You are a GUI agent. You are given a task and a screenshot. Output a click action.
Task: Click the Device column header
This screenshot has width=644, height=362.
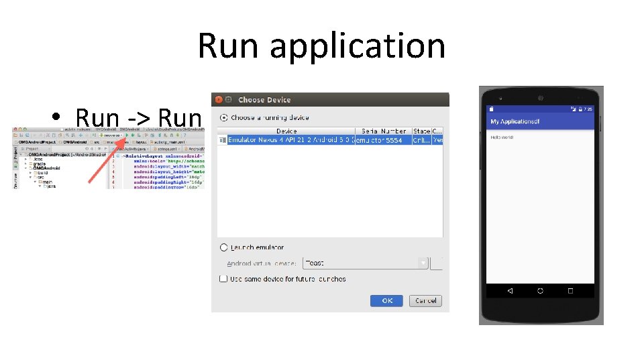click(x=286, y=131)
